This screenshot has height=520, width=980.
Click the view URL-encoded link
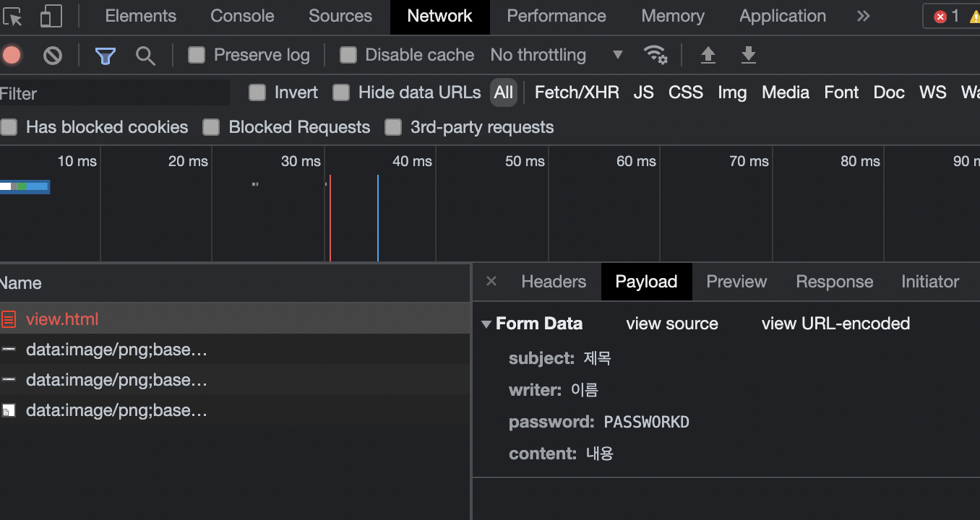(835, 324)
